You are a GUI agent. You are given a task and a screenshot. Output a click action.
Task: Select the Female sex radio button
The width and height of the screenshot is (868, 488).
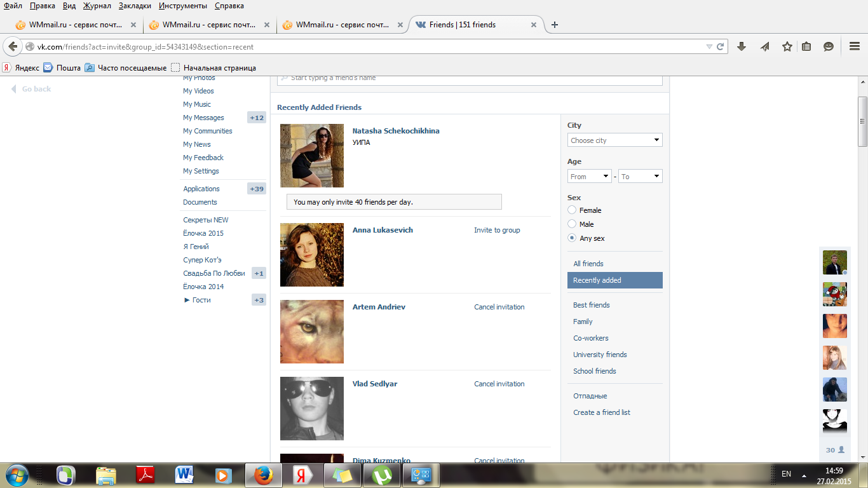pos(572,210)
